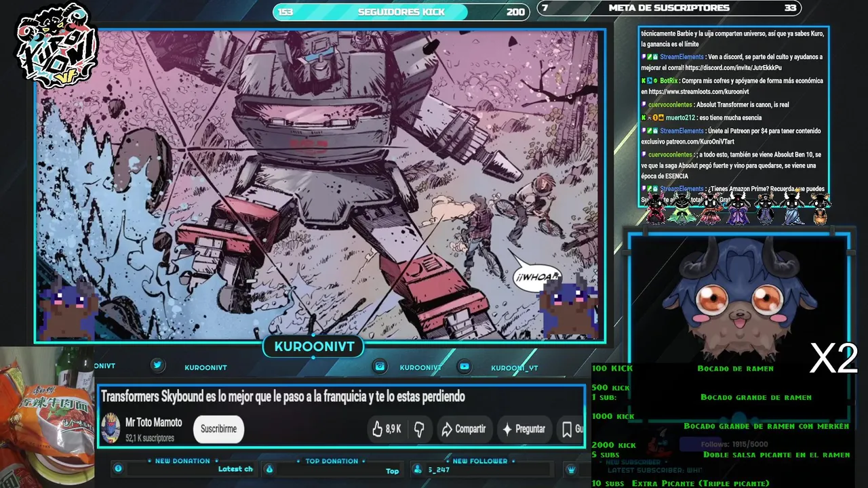Click the muerto212 username in chat

point(680,118)
